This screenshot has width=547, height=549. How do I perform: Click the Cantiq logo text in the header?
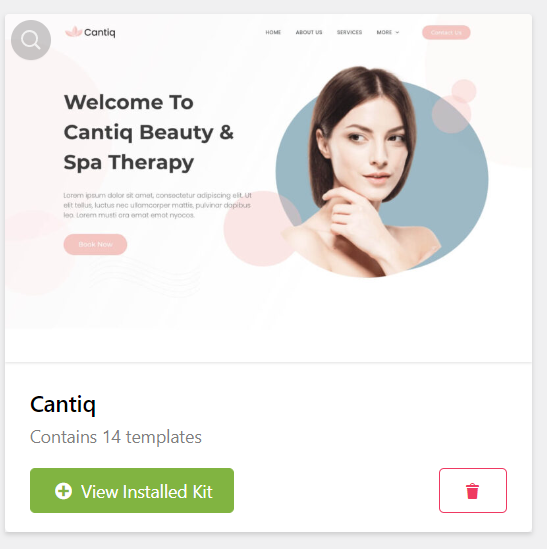(x=99, y=33)
